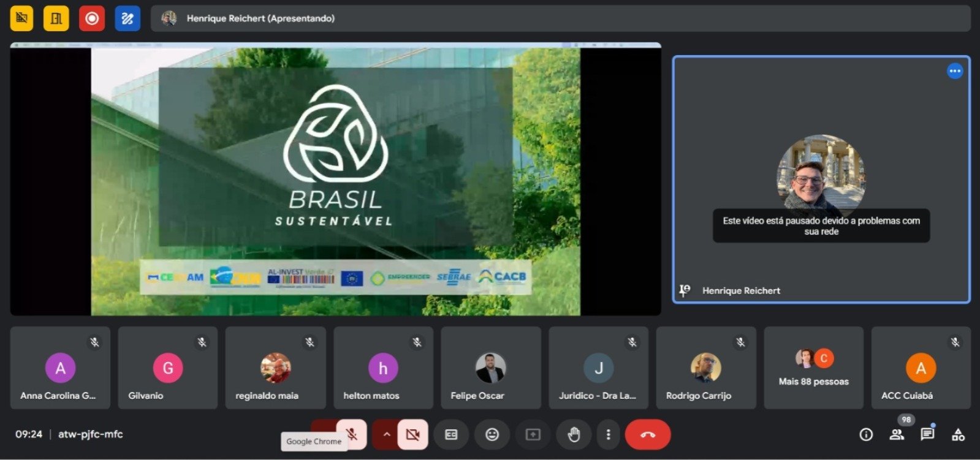Click the muted mic icon on Juridico tile
The width and height of the screenshot is (980, 460).
coord(632,342)
